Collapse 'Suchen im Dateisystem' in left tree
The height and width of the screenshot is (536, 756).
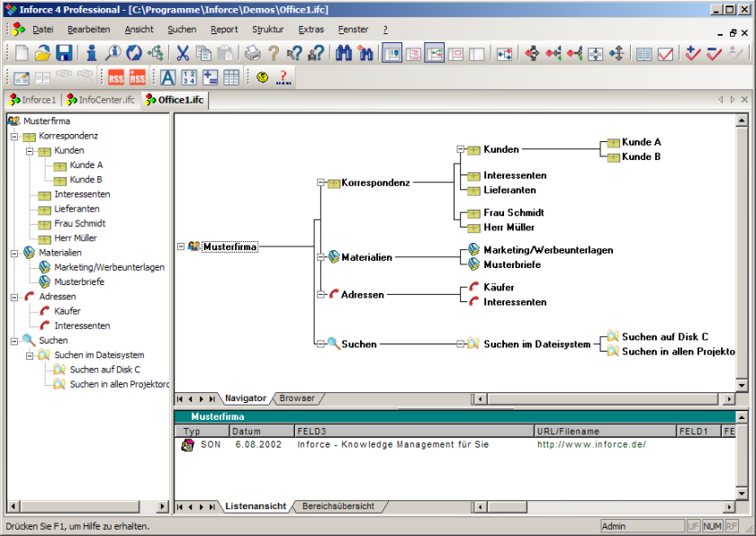[x=30, y=355]
